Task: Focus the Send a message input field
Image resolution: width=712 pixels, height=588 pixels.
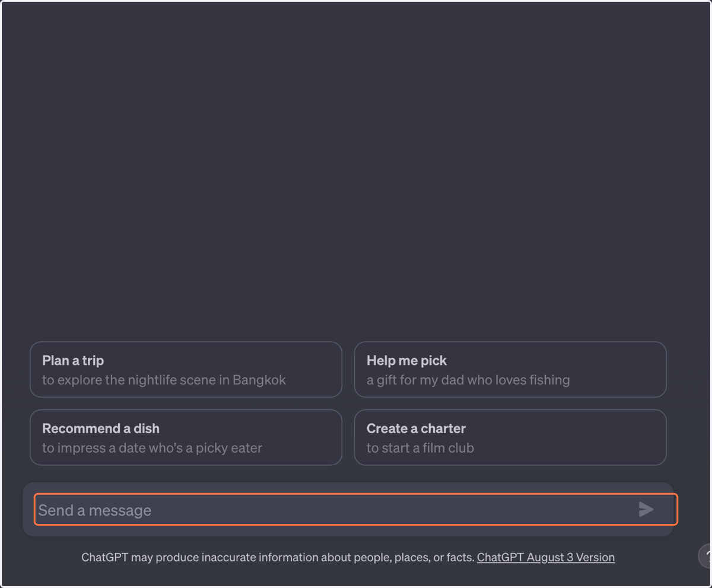Action: [x=356, y=509]
